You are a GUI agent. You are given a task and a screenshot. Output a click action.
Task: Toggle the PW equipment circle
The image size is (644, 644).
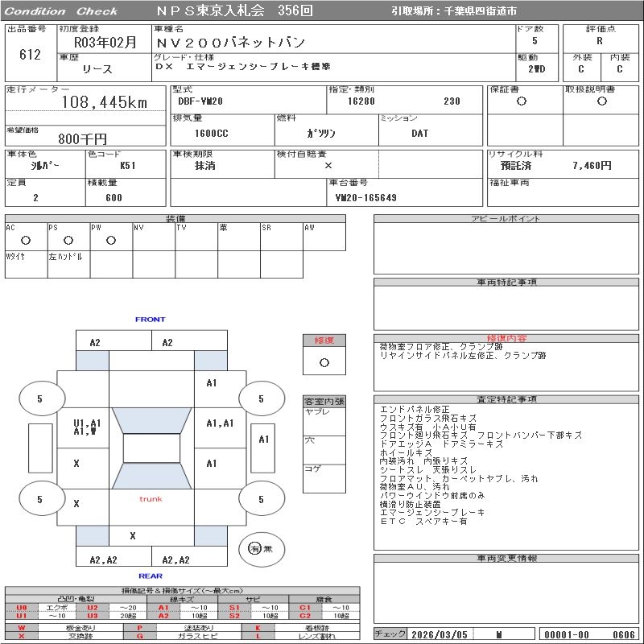pos(111,240)
